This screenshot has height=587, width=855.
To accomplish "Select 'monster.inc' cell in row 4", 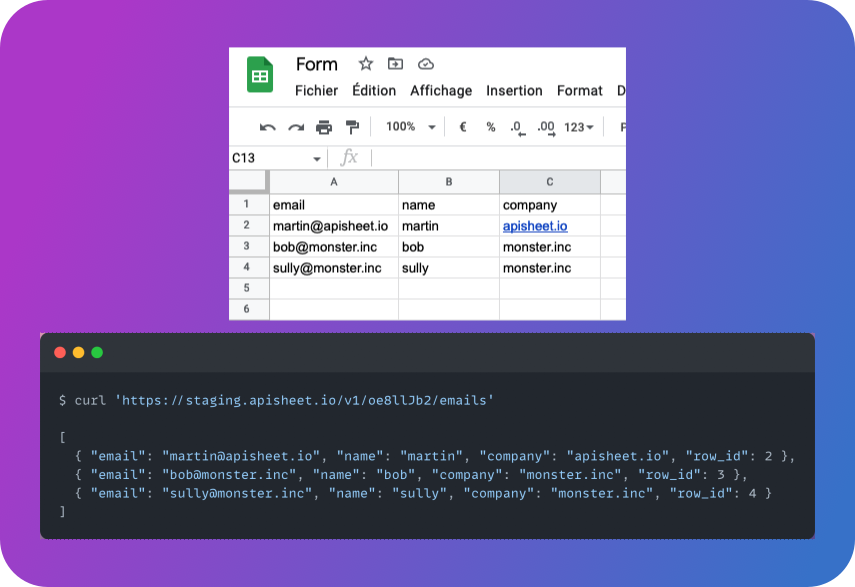I will point(550,268).
